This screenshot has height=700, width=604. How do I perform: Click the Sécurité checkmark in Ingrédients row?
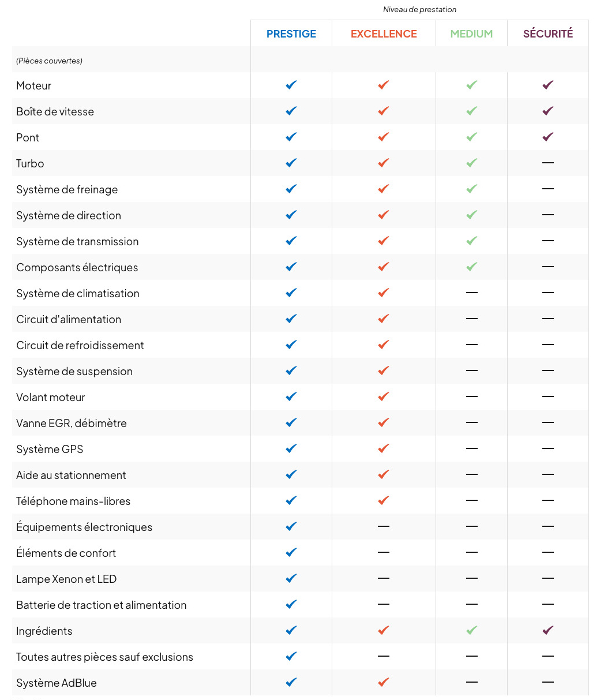(548, 630)
